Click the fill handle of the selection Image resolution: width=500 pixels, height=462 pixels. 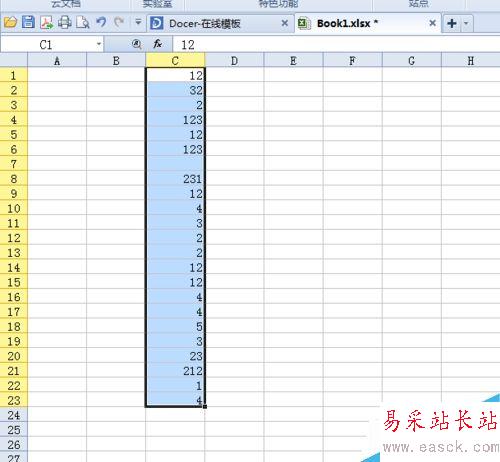pos(205,406)
